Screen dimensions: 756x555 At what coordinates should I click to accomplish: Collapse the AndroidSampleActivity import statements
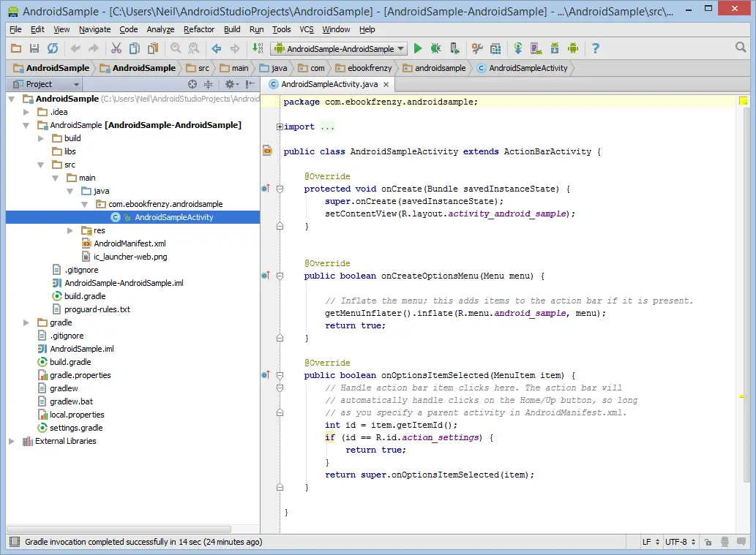coord(279,126)
